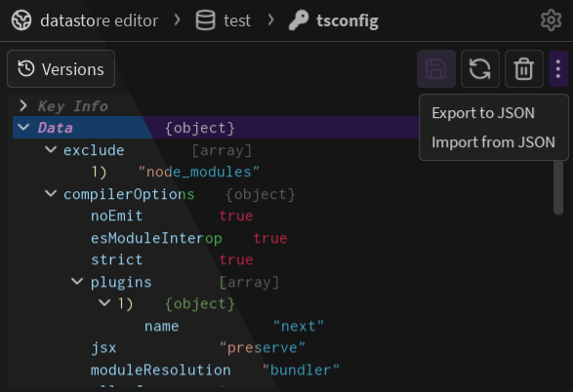This screenshot has height=392, width=573.
Task: Collapse the plugins array node
Action: [x=77, y=282]
